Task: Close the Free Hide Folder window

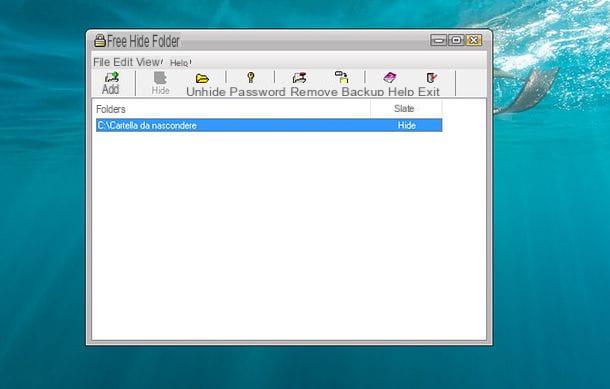Action: point(473,40)
